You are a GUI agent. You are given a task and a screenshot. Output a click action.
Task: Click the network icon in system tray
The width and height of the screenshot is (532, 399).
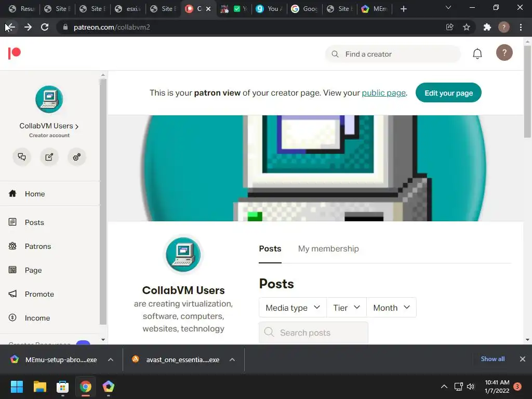point(458,387)
